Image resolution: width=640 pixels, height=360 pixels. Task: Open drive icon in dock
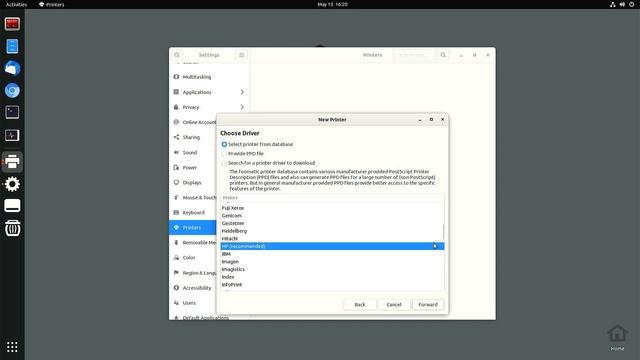click(12, 206)
